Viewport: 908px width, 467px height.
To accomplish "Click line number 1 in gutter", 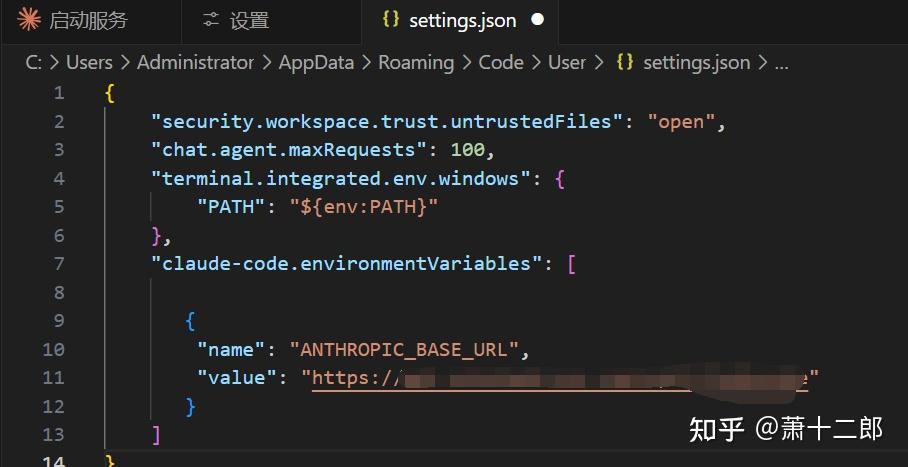I will 59,93.
